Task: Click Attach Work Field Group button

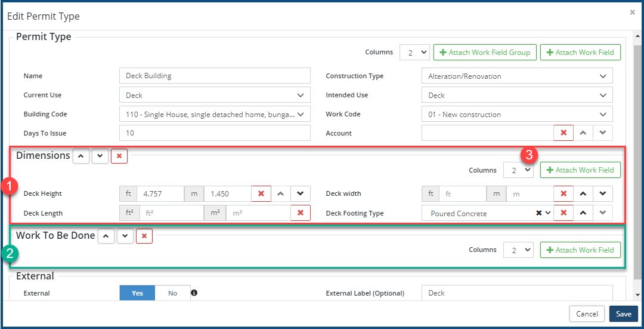Action: (x=485, y=53)
